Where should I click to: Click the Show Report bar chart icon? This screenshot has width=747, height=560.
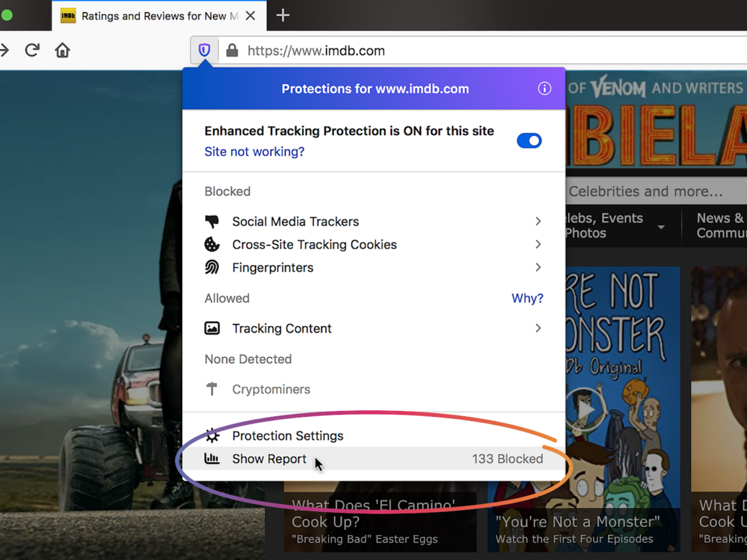212,459
